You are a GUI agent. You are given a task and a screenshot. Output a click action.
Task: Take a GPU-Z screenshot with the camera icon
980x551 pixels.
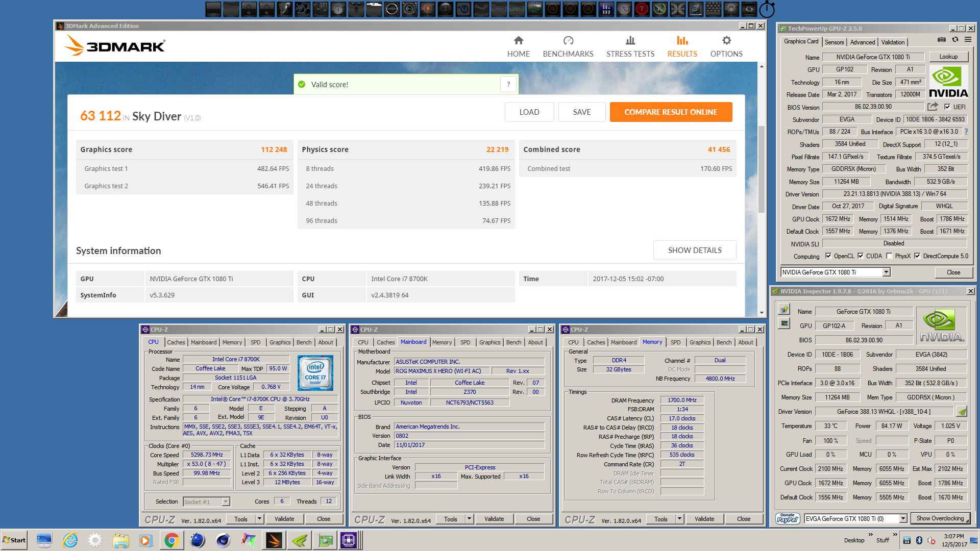(942, 40)
